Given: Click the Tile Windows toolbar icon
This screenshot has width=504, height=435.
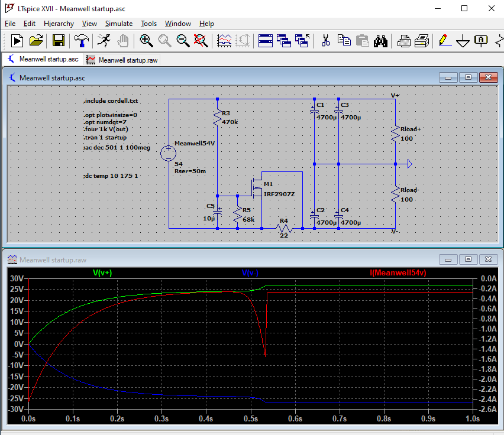Looking at the screenshot, I should 266,41.
